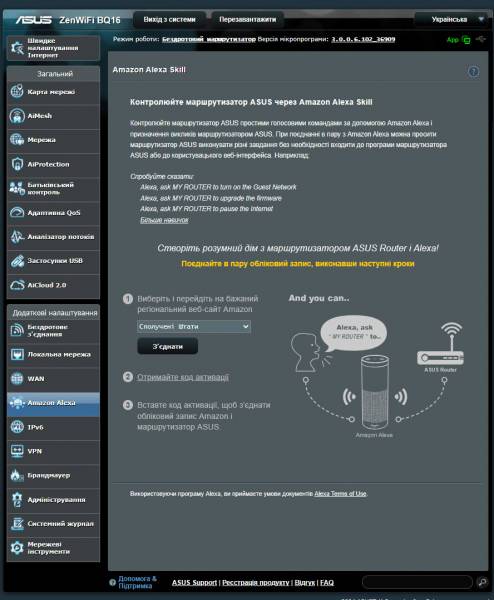Click the firmware version number link
Screen dimensions: 494x600
point(363,39)
